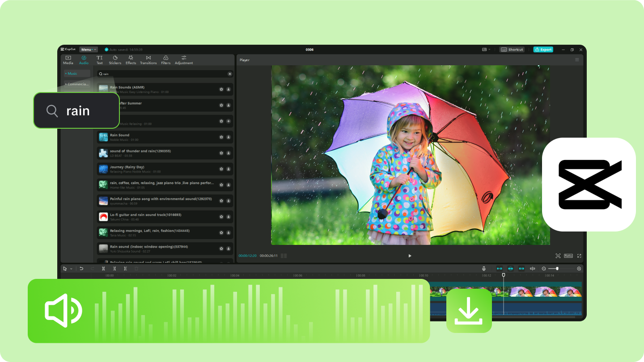Image resolution: width=644 pixels, height=362 pixels.
Task: Select the Filters tab
Action: pyautogui.click(x=165, y=60)
